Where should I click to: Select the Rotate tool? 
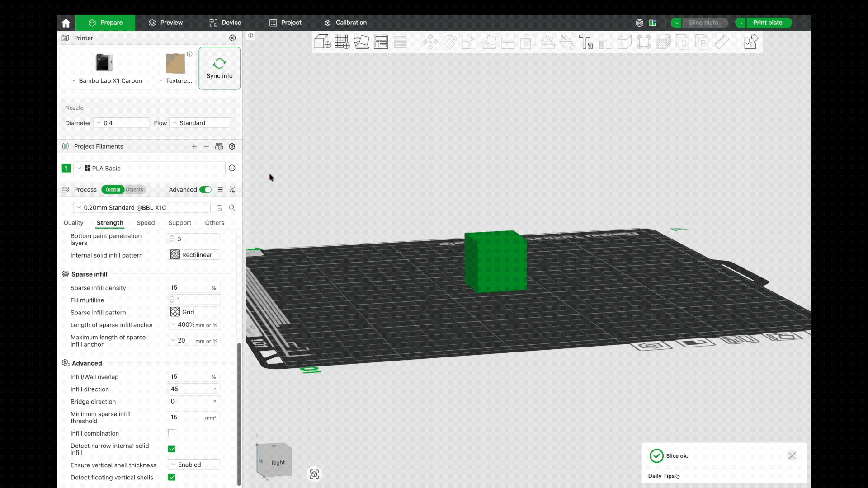coord(450,42)
